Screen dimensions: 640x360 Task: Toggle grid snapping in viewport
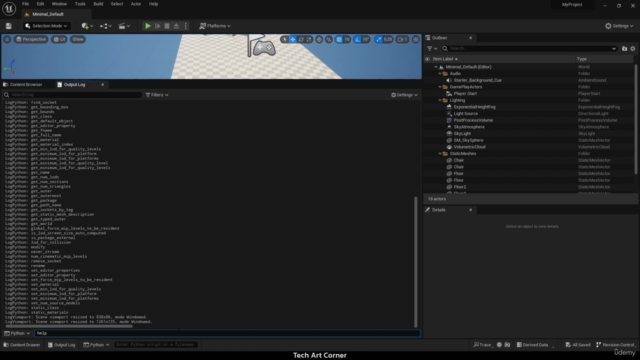(339, 39)
